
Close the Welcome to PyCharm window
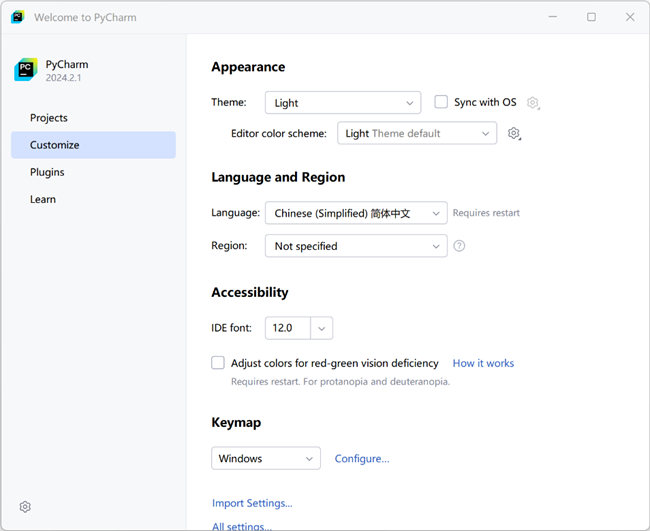tap(630, 17)
